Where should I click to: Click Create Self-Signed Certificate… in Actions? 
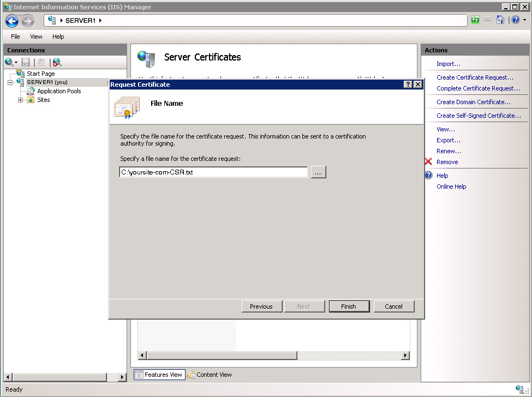(x=479, y=115)
